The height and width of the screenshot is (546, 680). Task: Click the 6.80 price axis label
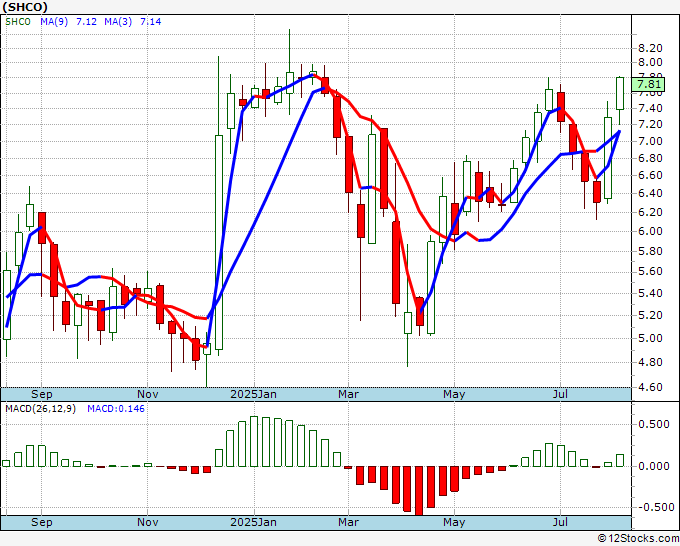click(x=650, y=158)
